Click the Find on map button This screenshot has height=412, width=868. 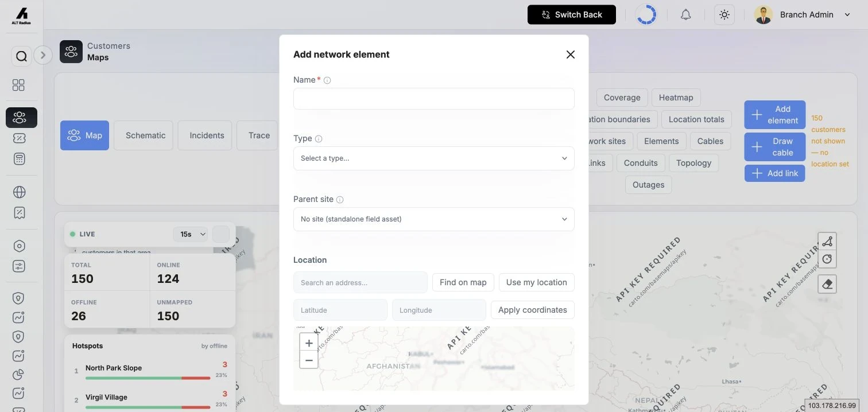click(x=463, y=282)
